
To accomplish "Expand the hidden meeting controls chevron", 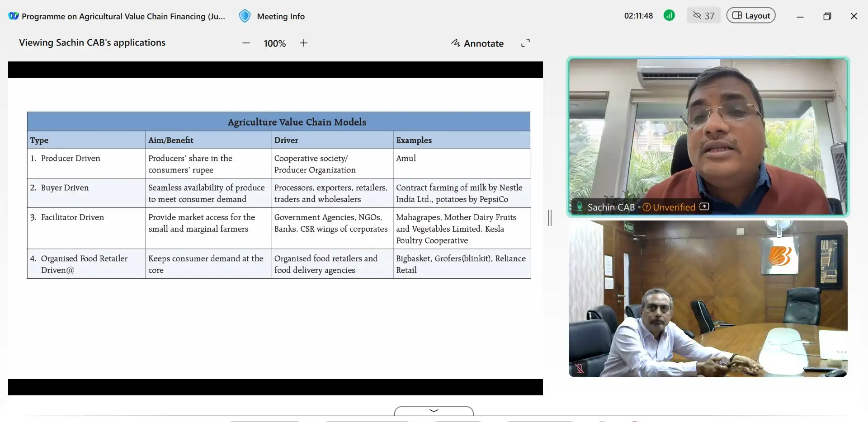I will (x=434, y=411).
